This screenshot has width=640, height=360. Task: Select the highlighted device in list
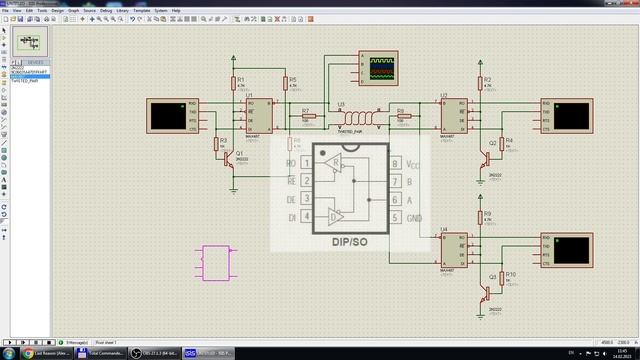coord(30,76)
